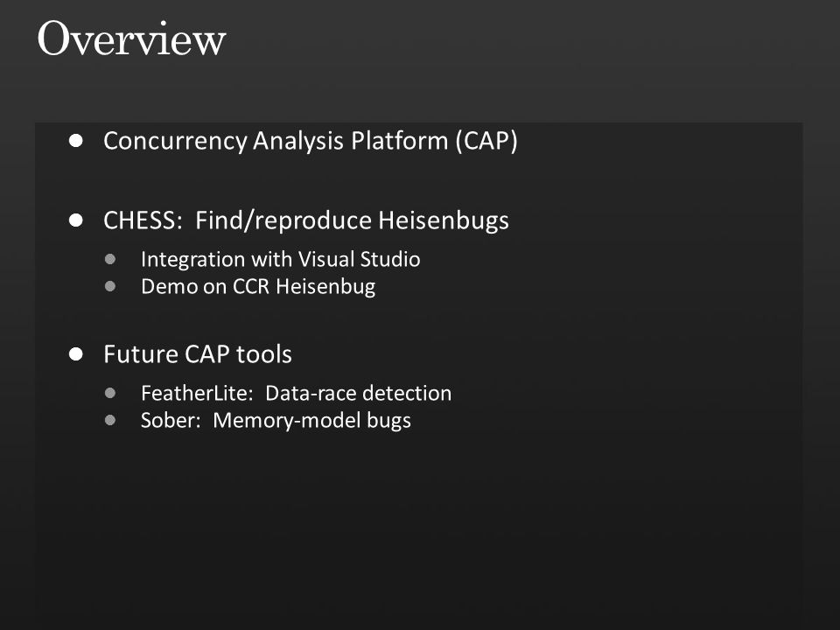Click bullet beside FeatherLite line

(110, 393)
